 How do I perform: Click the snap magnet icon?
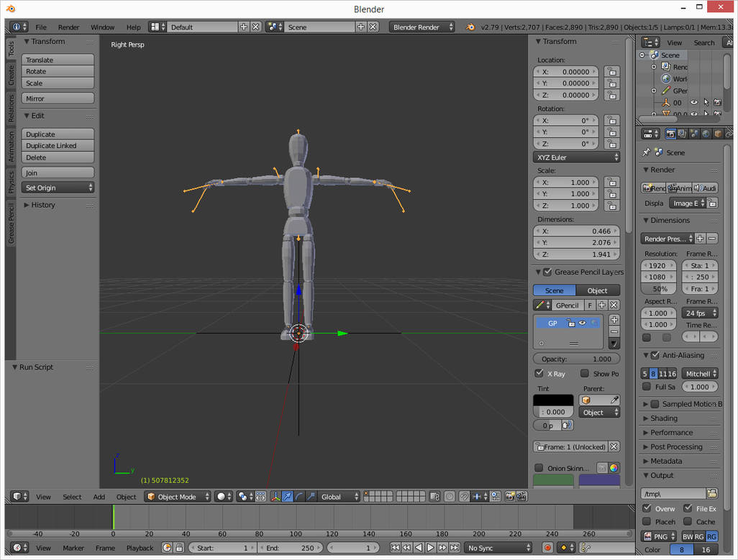(x=464, y=497)
